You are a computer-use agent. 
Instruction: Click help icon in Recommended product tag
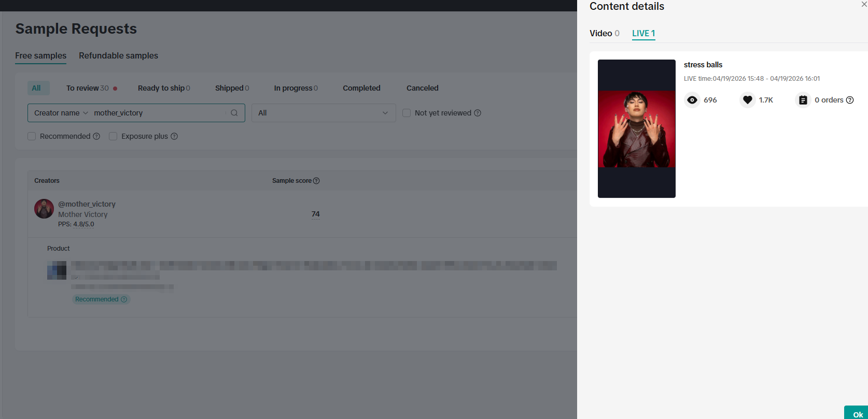[x=124, y=299]
